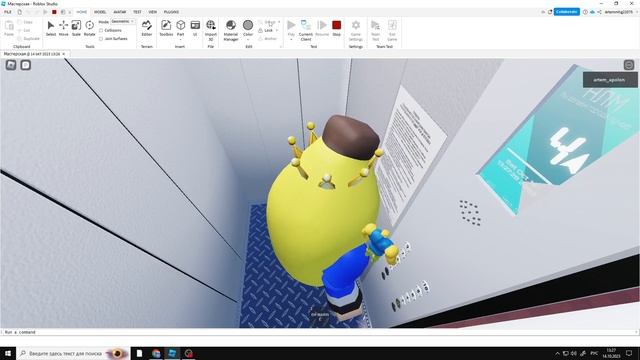Open the Windows Start menu
The height and width of the screenshot is (360, 640).
click(x=8, y=353)
